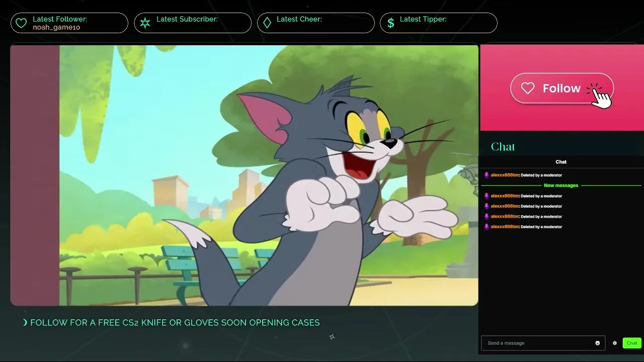Screen dimensions: 644x362
Task: Click the chat panel header titled Chat
Action: point(561,162)
